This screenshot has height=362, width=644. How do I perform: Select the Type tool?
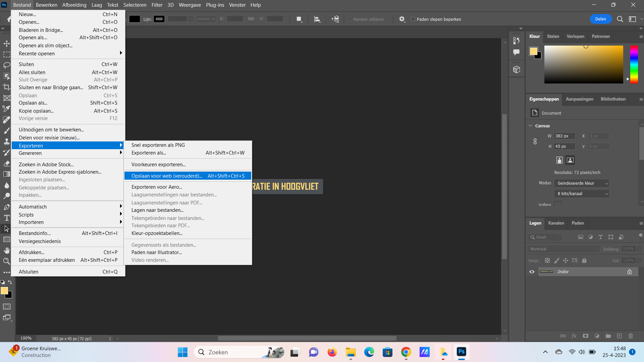tap(6, 218)
